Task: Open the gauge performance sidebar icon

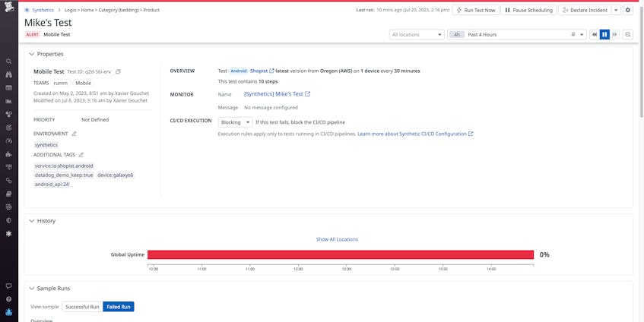Action: (x=8, y=140)
